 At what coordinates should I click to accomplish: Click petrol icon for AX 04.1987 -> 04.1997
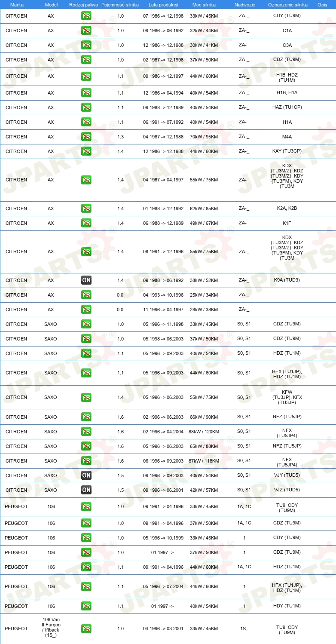coord(86,180)
